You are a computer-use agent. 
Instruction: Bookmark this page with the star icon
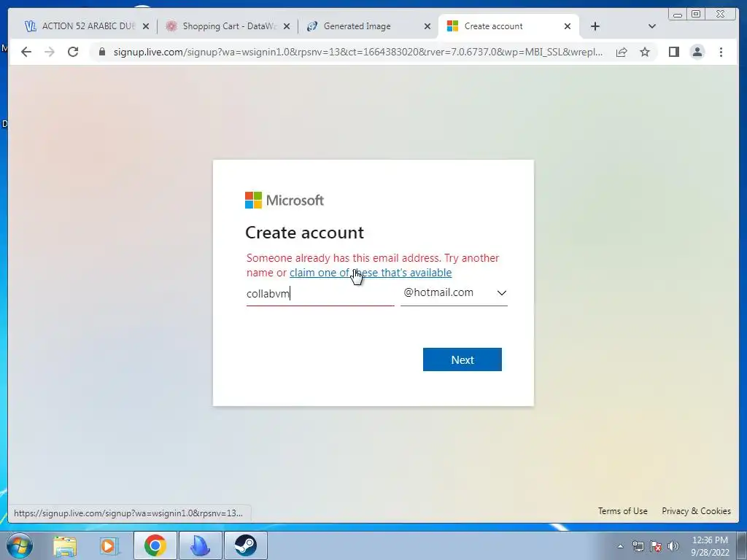pyautogui.click(x=645, y=52)
